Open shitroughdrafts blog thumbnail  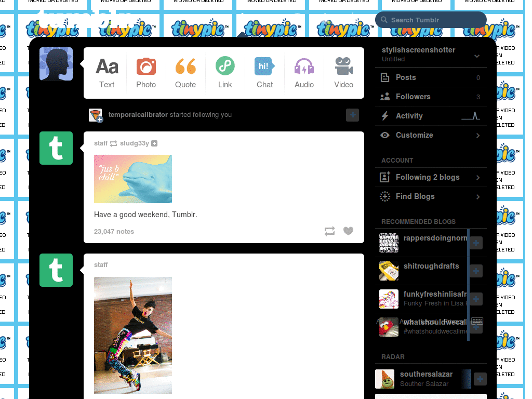tap(389, 271)
